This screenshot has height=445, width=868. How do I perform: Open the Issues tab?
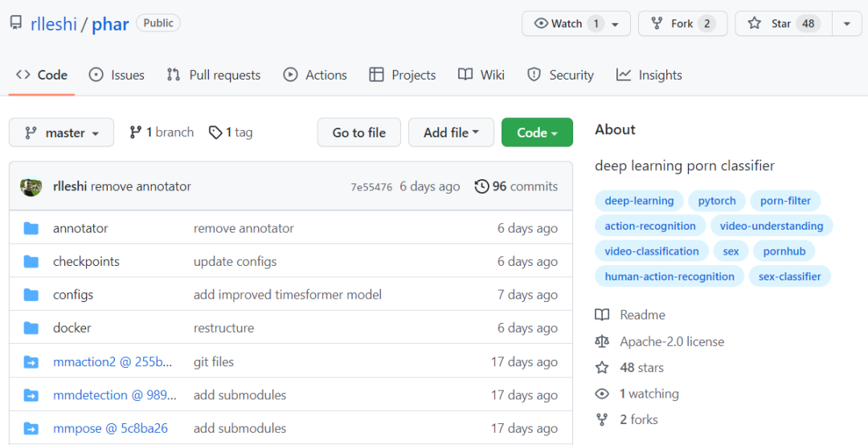coord(117,75)
